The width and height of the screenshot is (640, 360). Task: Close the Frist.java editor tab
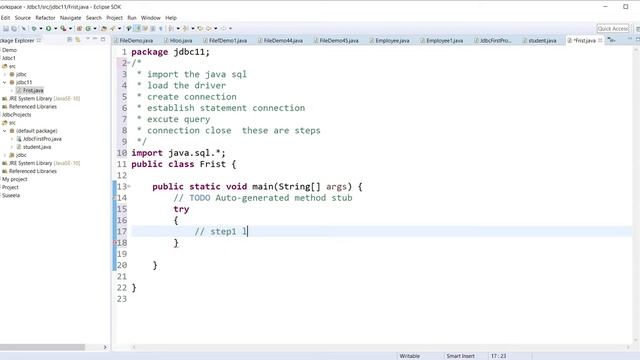click(600, 40)
